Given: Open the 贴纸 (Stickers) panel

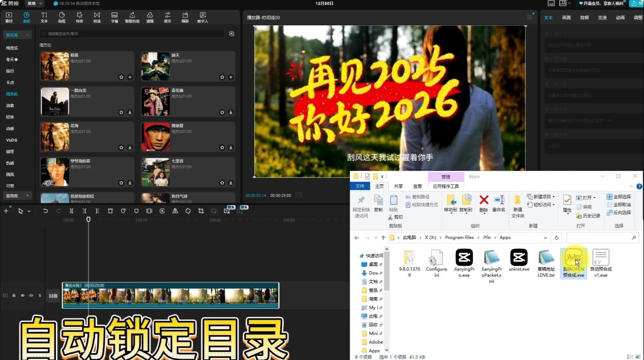Looking at the screenshot, I should coord(61,18).
